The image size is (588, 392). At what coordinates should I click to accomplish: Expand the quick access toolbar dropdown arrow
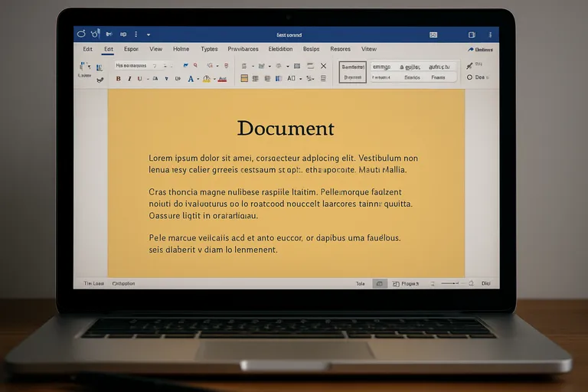click(149, 34)
